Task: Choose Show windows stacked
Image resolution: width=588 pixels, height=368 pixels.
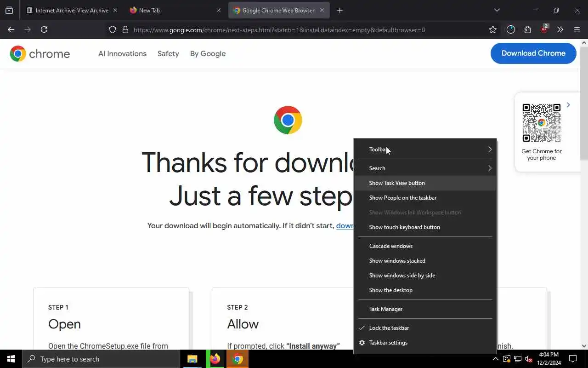Action: [425, 261]
